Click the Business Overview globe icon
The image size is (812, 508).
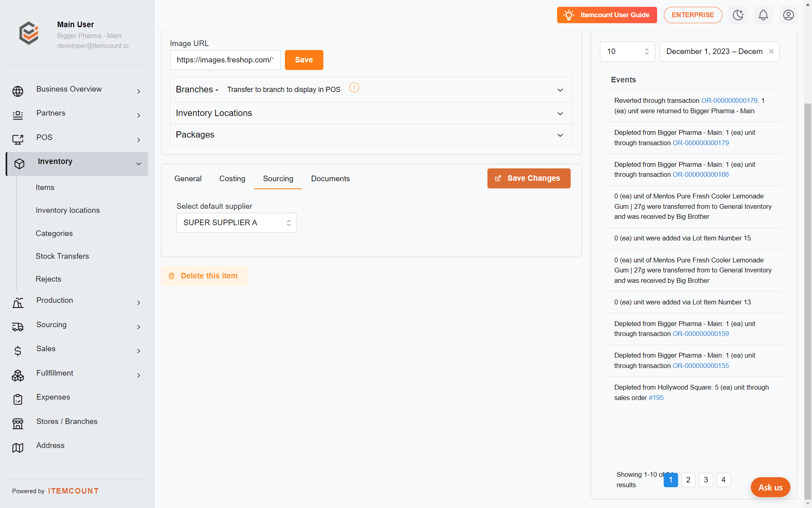(x=18, y=91)
